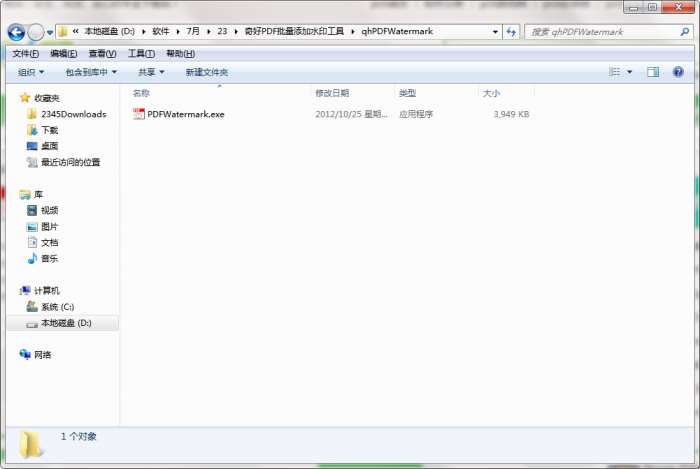Select 计算机 in the sidebar
The height and width of the screenshot is (469, 700).
coord(47,291)
